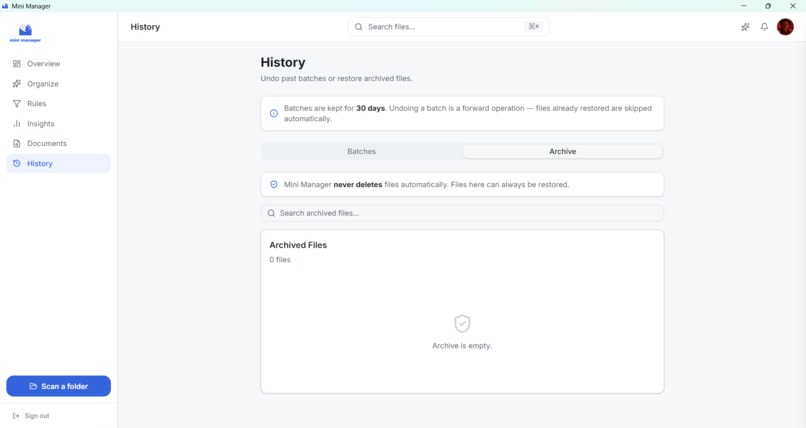Screen dimensions: 806x428
Task: Minimize the Mini Manager window
Action: (743, 6)
